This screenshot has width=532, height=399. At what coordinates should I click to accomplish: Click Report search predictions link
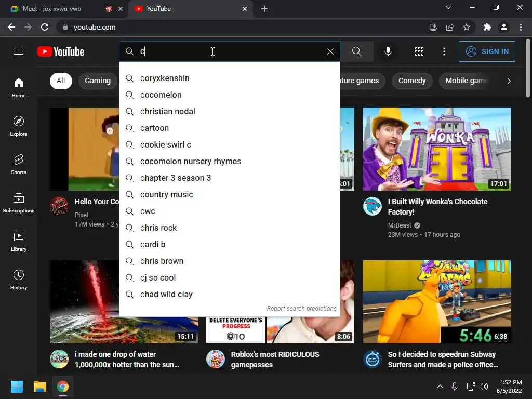pos(302,309)
